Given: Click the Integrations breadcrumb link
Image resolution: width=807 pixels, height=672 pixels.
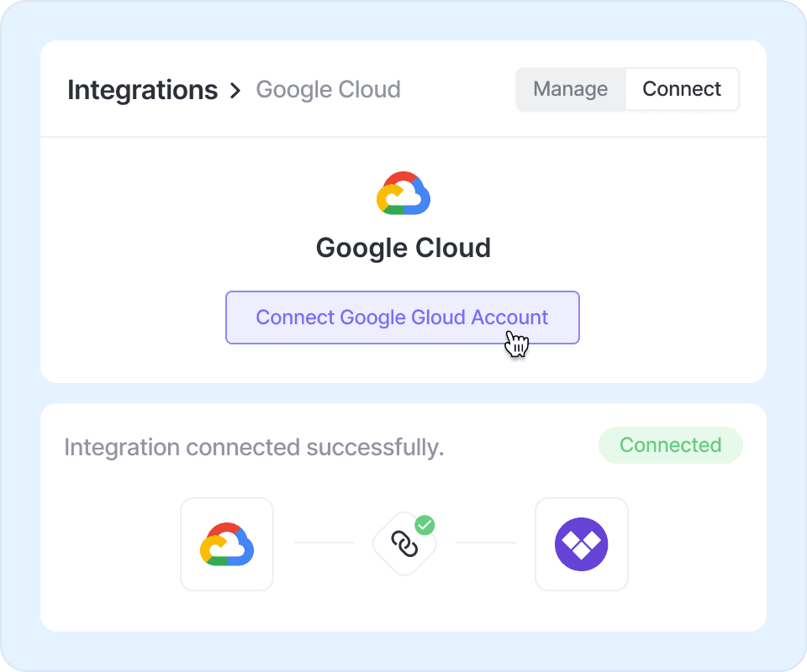Looking at the screenshot, I should click(x=142, y=90).
